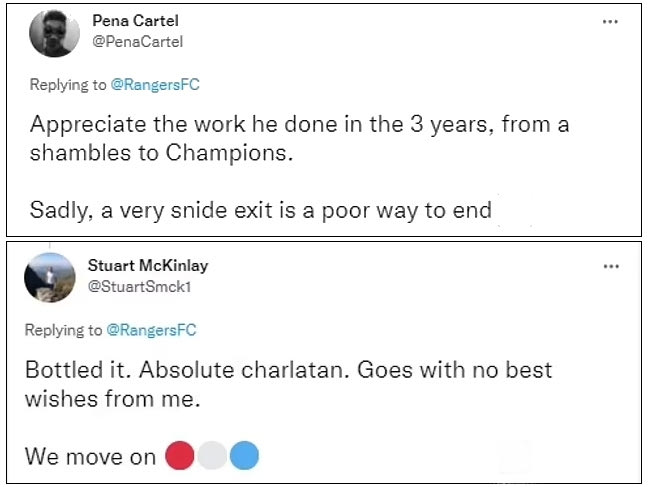
Task: Click the Pena Cartel display name
Action: pyautogui.click(x=138, y=21)
